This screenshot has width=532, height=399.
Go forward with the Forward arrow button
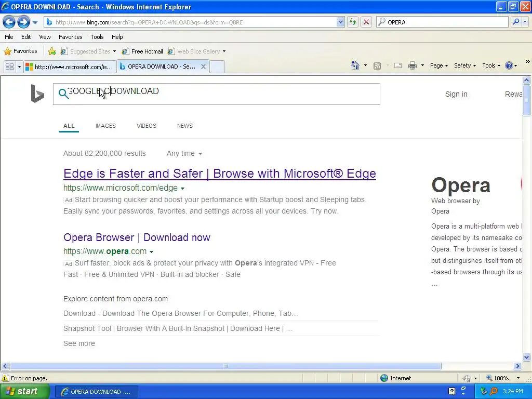click(x=23, y=22)
